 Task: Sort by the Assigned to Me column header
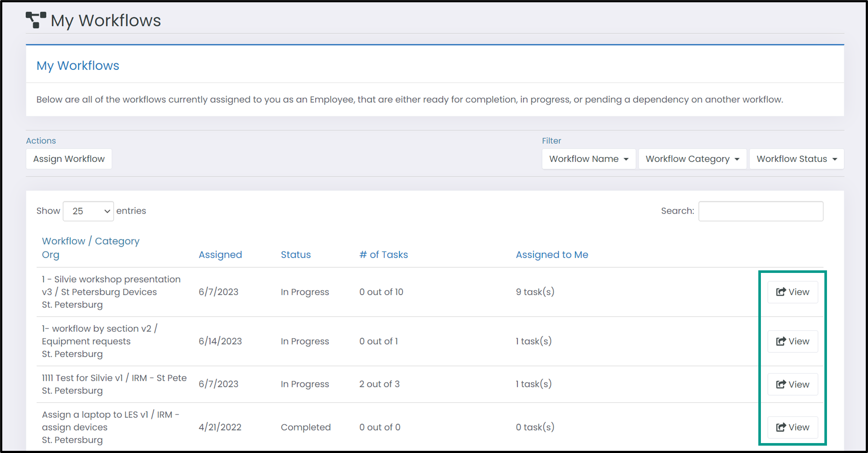point(552,255)
